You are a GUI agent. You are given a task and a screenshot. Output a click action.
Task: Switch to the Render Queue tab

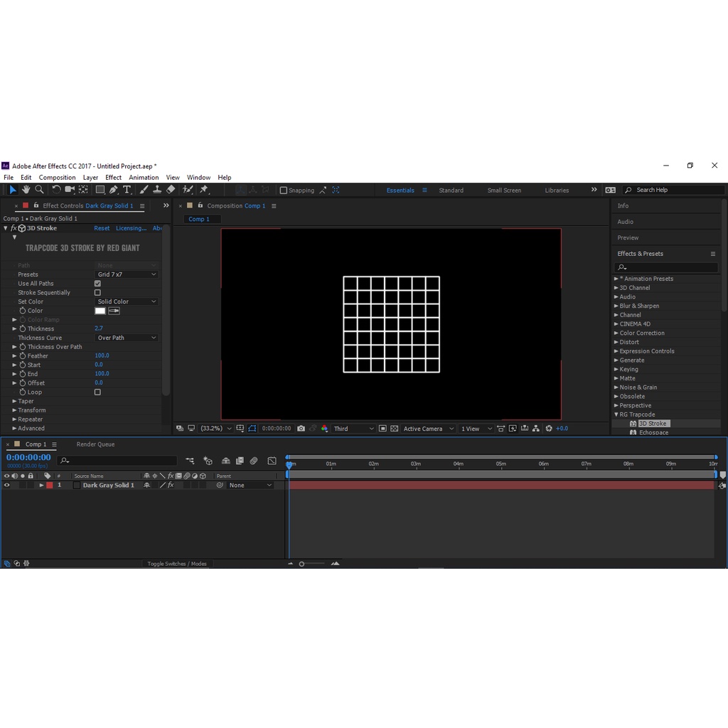click(95, 444)
